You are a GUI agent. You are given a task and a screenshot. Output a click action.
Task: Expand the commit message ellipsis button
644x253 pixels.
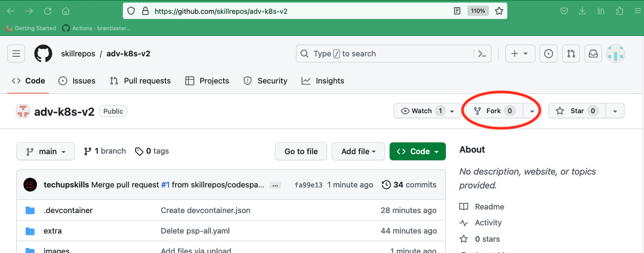coord(275,185)
